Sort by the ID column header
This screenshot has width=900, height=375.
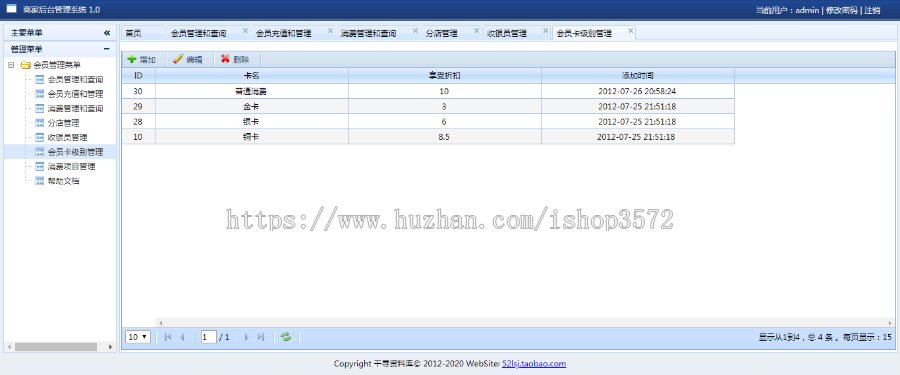[138, 75]
